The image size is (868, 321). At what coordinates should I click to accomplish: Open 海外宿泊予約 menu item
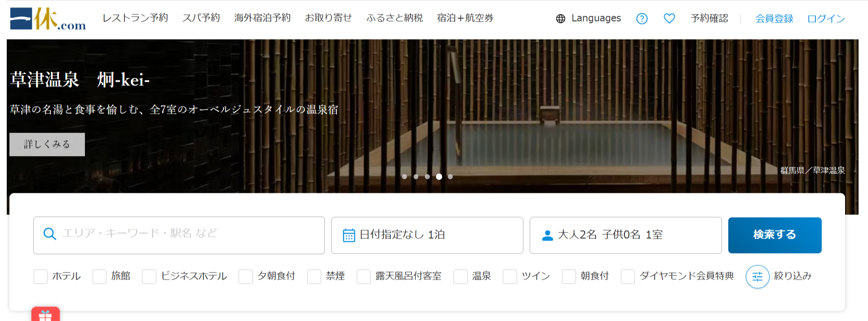[x=262, y=18]
